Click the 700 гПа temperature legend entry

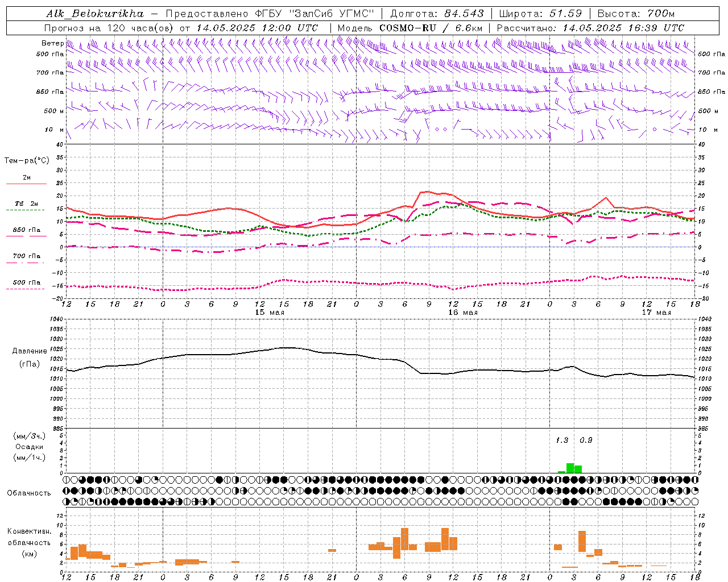click(x=27, y=256)
